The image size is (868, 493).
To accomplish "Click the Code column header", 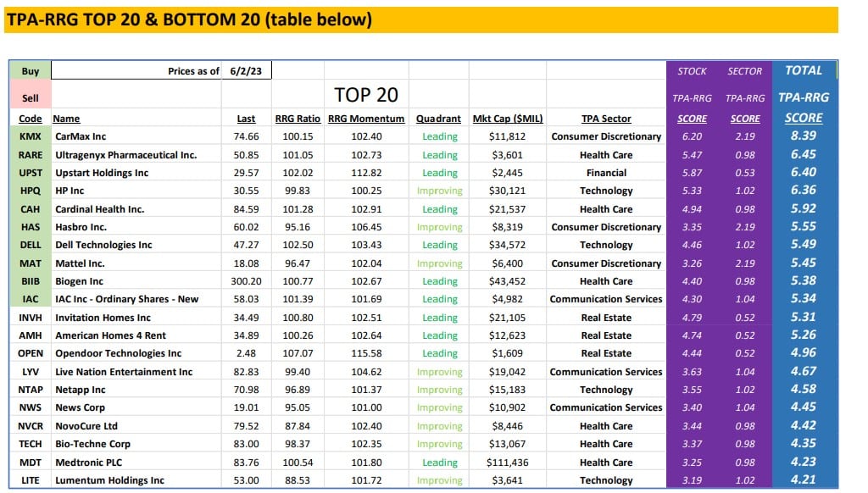I will (x=30, y=119).
